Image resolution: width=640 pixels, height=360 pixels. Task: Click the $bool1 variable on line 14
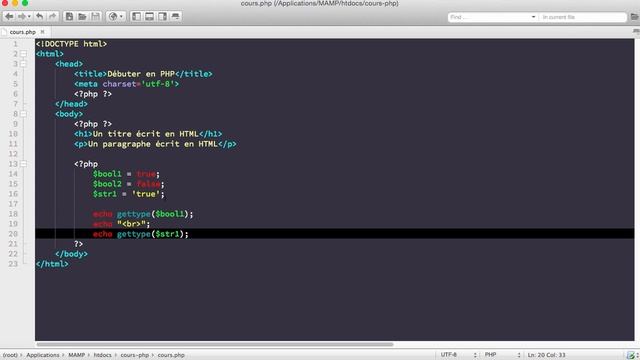[x=107, y=174]
